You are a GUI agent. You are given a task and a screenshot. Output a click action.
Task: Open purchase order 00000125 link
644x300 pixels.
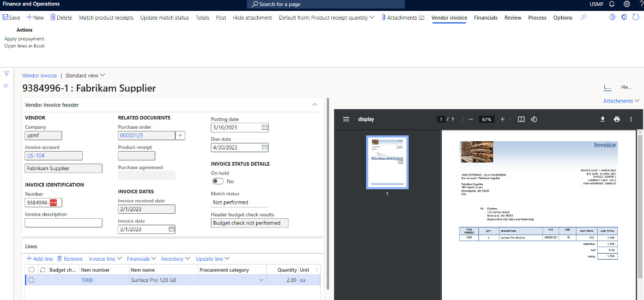tap(131, 135)
